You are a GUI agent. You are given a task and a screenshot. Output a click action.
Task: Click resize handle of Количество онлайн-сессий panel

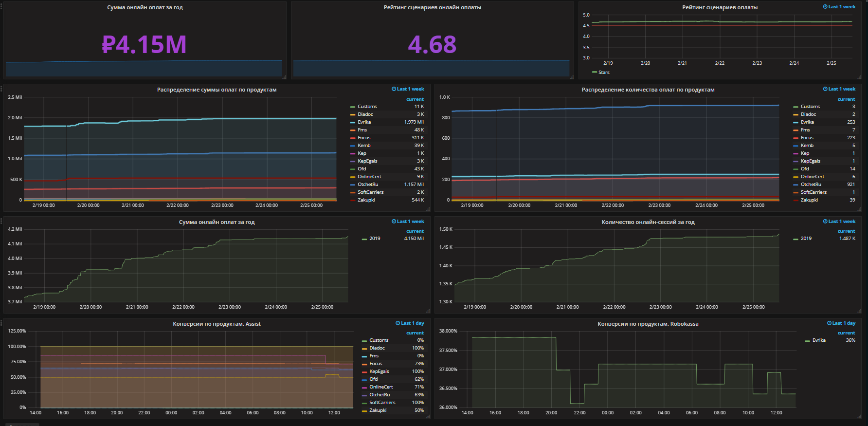[859, 311]
